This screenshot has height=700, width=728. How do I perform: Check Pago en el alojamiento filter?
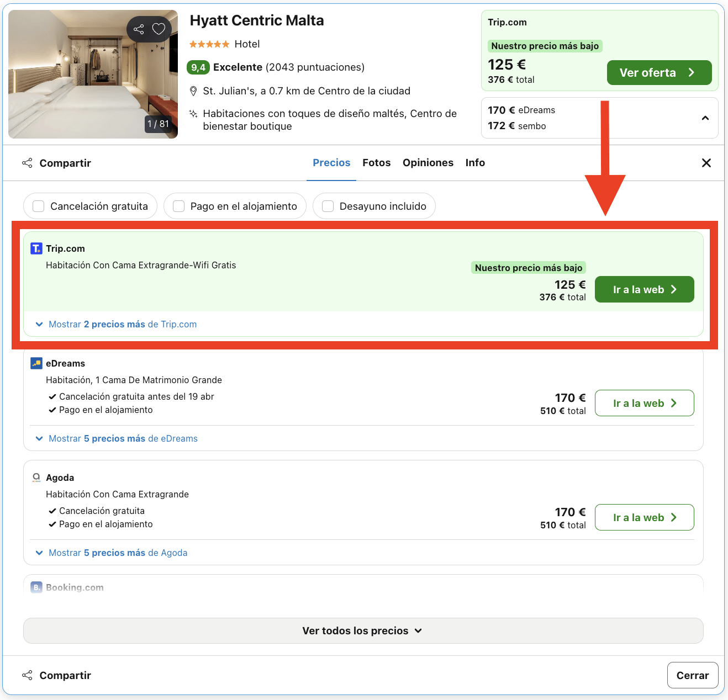pyautogui.click(x=178, y=206)
